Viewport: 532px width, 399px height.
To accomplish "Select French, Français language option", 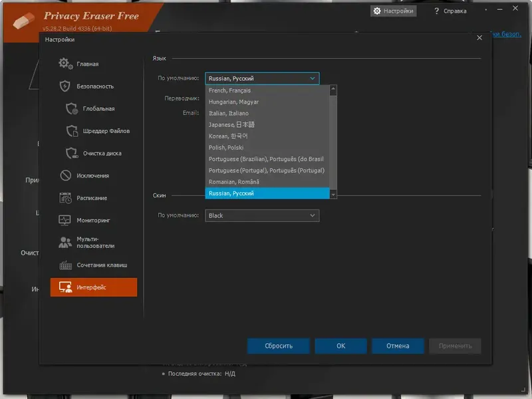I will [x=267, y=90].
